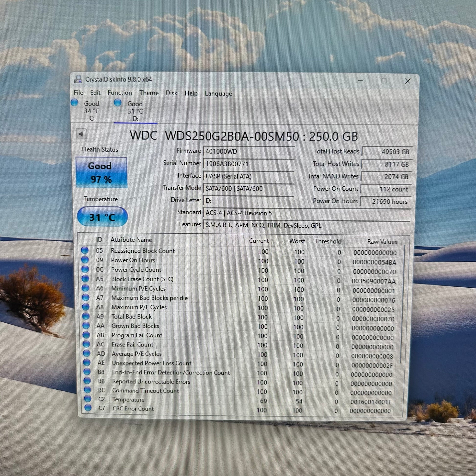Image resolution: width=476 pixels, height=476 pixels.
Task: Click raw value 0035090007AA
Action: 374,281
